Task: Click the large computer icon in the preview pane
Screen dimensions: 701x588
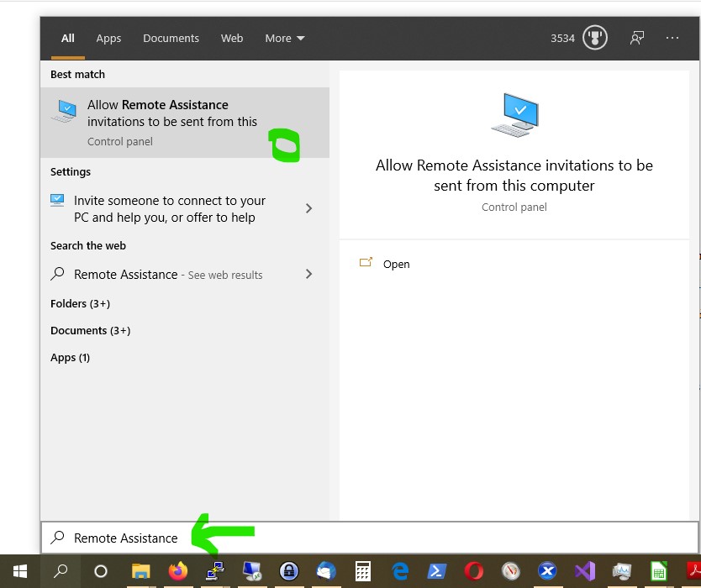Action: click(x=514, y=115)
